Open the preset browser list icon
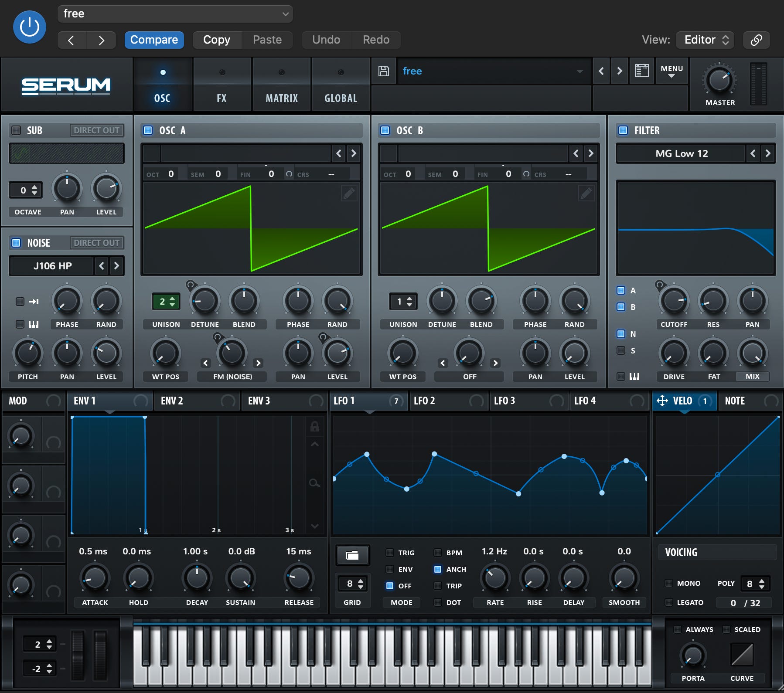The image size is (784, 693). tap(642, 71)
